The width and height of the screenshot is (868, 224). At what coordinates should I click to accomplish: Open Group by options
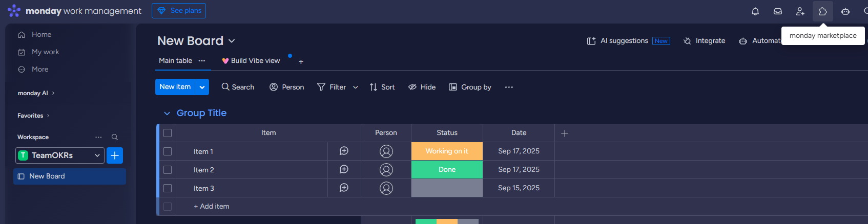tap(470, 87)
